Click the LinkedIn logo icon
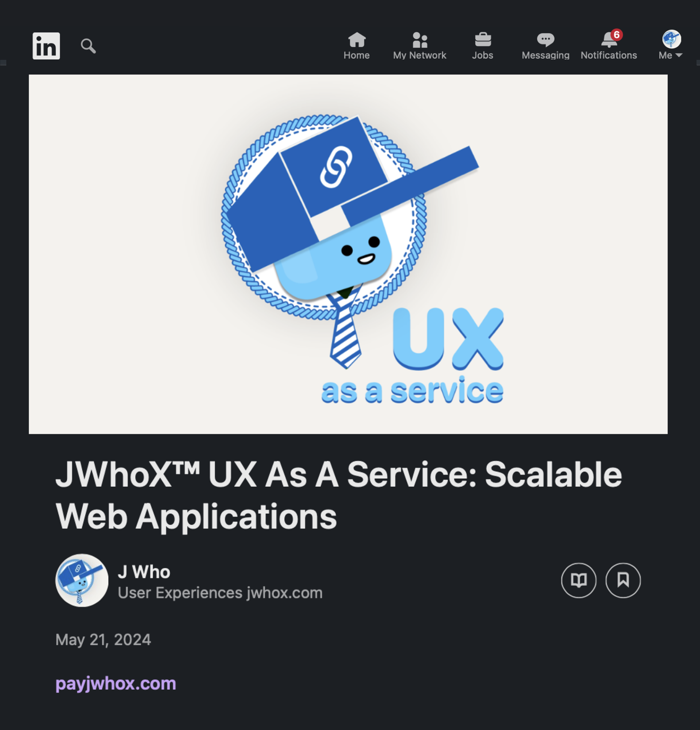 tap(46, 46)
